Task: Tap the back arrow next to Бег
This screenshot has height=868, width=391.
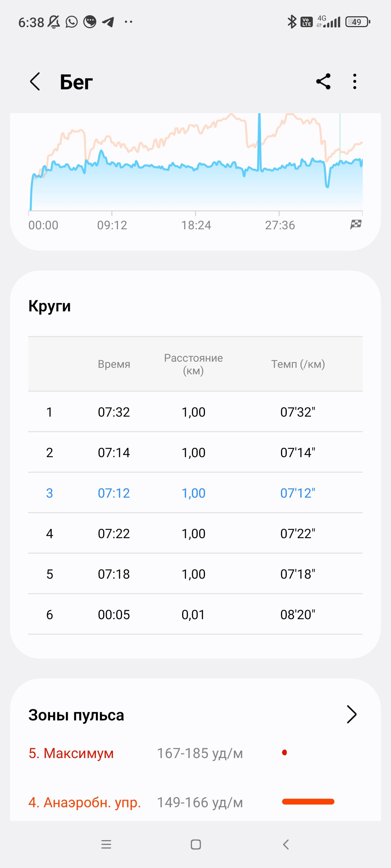Action: tap(35, 81)
